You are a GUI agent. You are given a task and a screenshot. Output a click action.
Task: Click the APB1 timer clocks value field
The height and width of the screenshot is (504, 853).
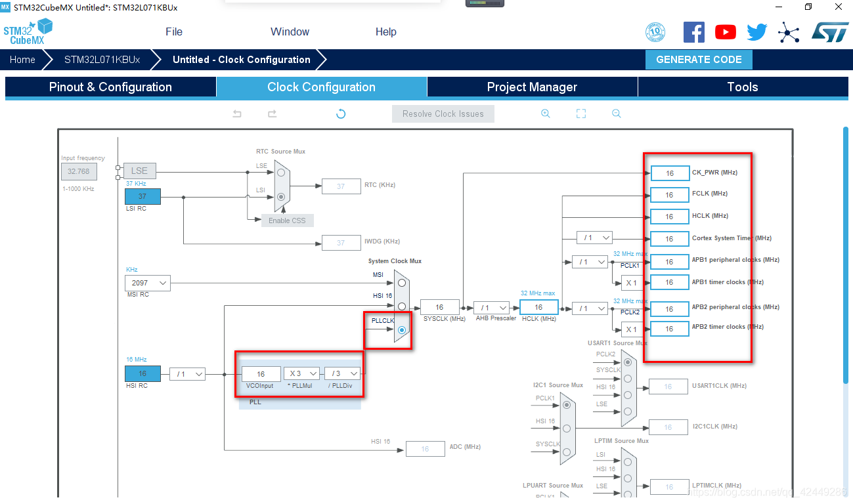670,282
